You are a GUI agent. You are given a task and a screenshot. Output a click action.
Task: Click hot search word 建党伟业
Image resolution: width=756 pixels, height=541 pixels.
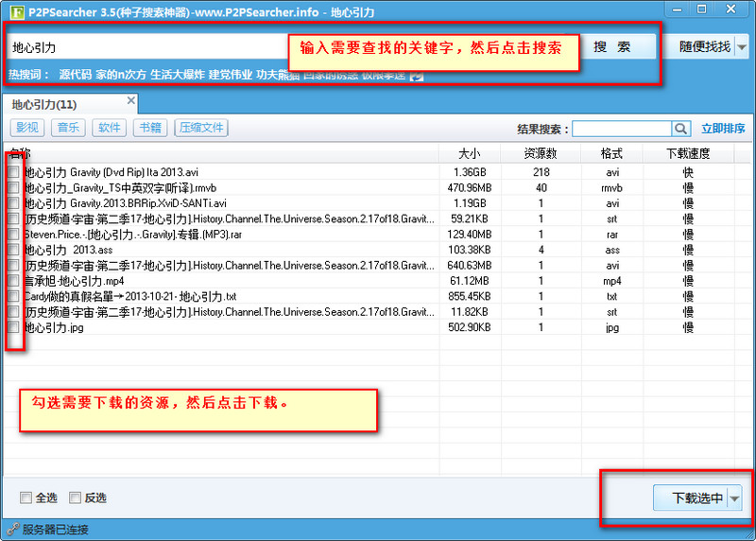click(230, 75)
